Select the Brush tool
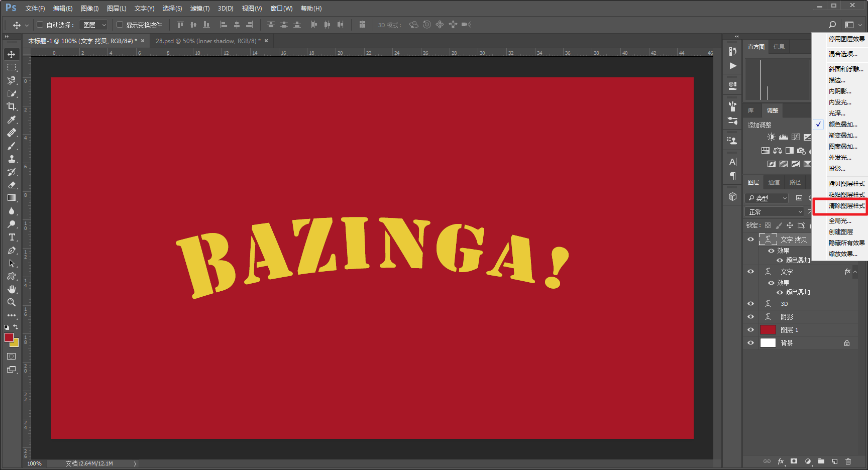 (11, 146)
